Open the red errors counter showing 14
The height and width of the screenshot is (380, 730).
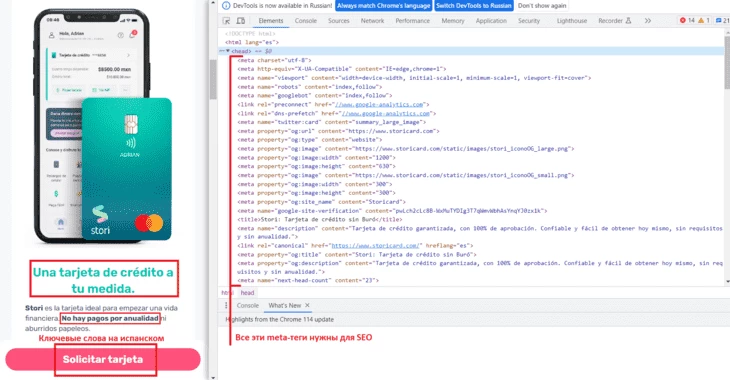[687, 20]
